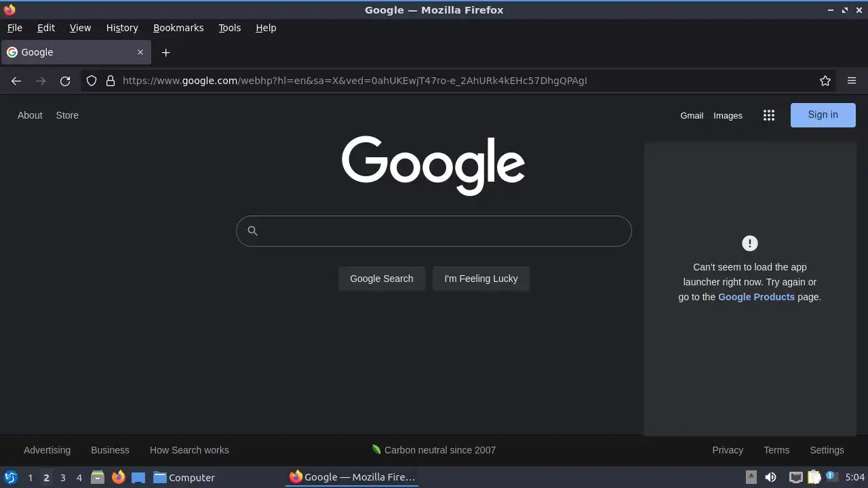
Task: Focus the Google search input field
Action: coord(434,231)
